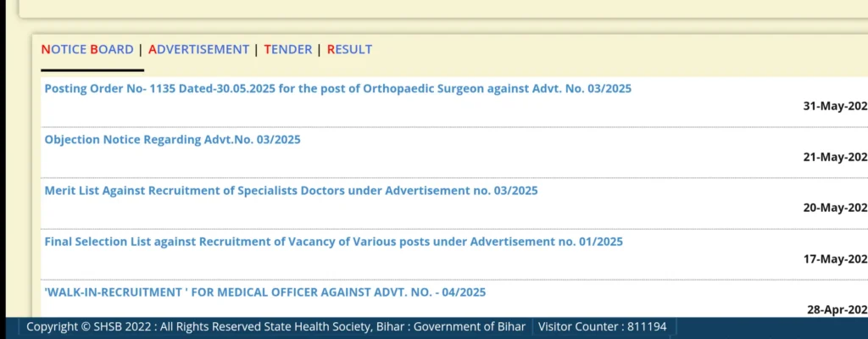Select the Tender tab
The height and width of the screenshot is (339, 868).
288,49
